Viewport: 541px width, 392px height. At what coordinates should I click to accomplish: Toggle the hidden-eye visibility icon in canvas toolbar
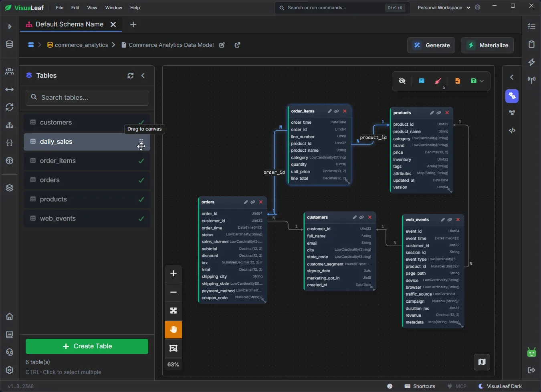click(x=402, y=81)
